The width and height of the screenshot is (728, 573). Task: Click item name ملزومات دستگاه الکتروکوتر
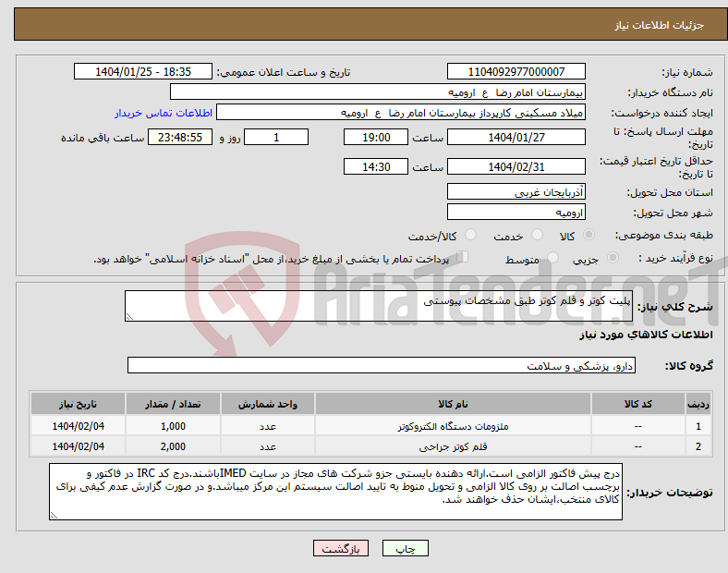pos(453,426)
